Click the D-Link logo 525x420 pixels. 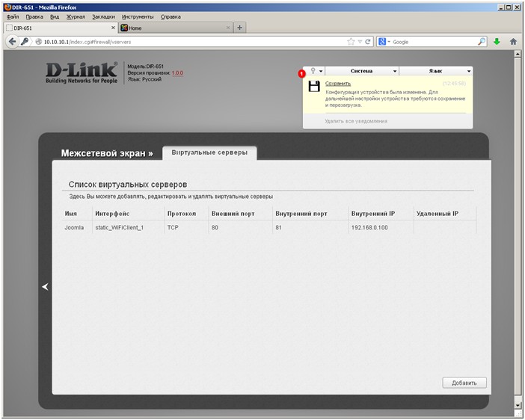click(82, 72)
